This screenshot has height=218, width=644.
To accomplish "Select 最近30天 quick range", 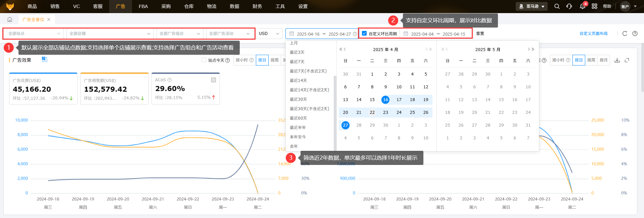I will coord(298,99).
